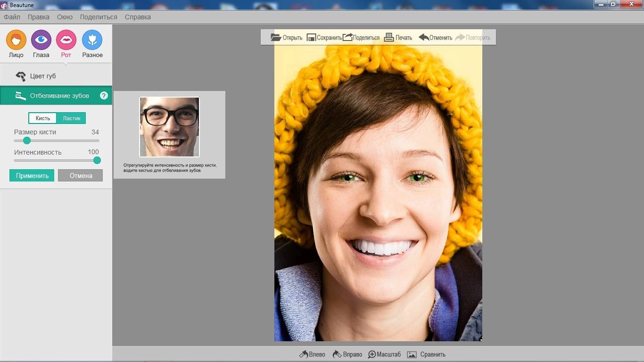644x362 pixels.
Task: Select the Глаза (Eyes) category icon
Action: coord(41,40)
